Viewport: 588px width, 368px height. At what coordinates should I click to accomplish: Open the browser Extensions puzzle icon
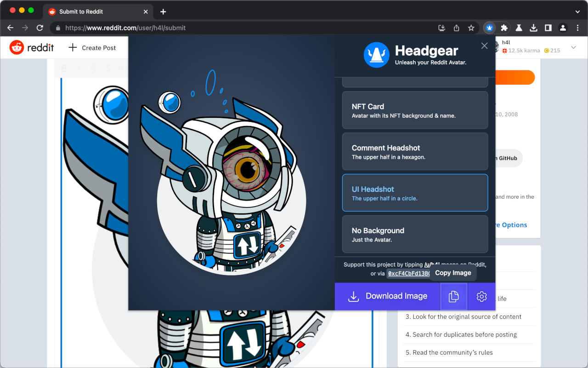504,28
